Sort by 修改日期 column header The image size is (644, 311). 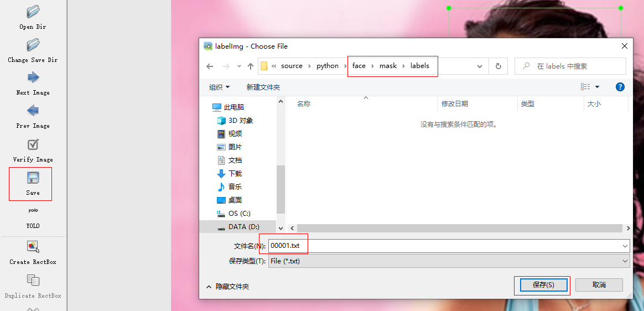[x=455, y=104]
